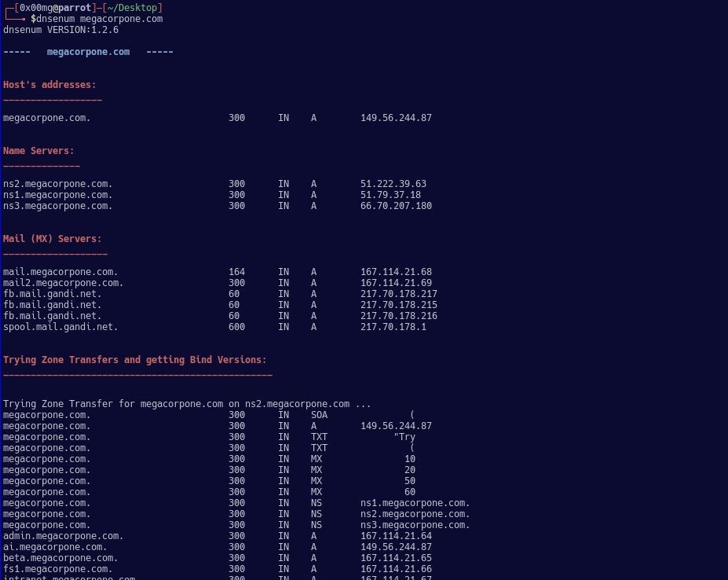Click hostname ns2.megacorpone.com. under Name Servers
The image size is (728, 580).
[x=57, y=184]
